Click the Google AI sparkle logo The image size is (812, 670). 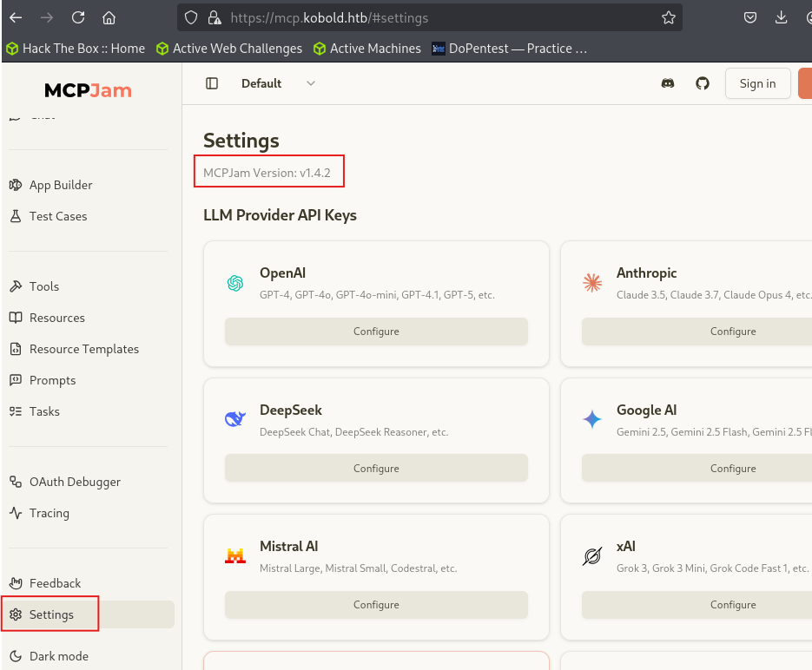tap(592, 419)
